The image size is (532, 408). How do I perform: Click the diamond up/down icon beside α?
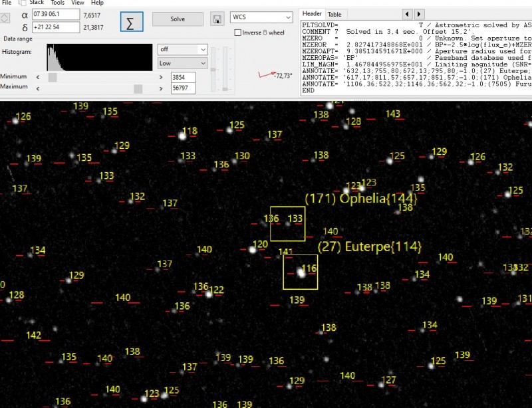(x=5, y=18)
